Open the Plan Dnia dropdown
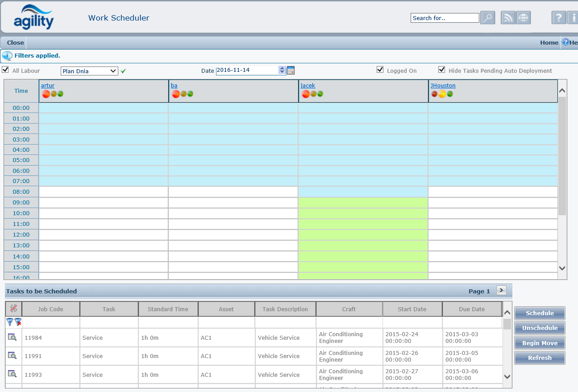 (x=89, y=71)
